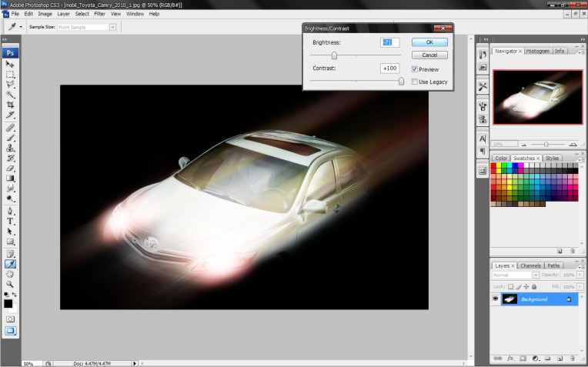
Task: Select the Move tool
Action: [11, 65]
